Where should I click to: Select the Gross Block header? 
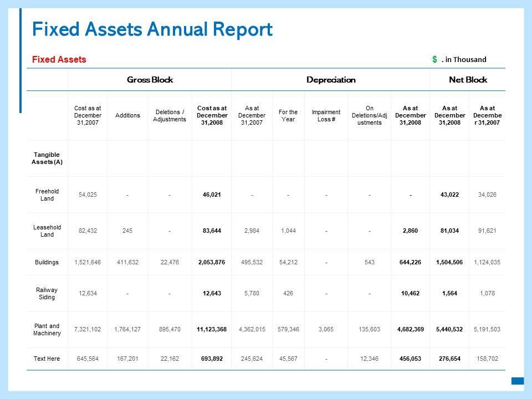click(x=150, y=80)
